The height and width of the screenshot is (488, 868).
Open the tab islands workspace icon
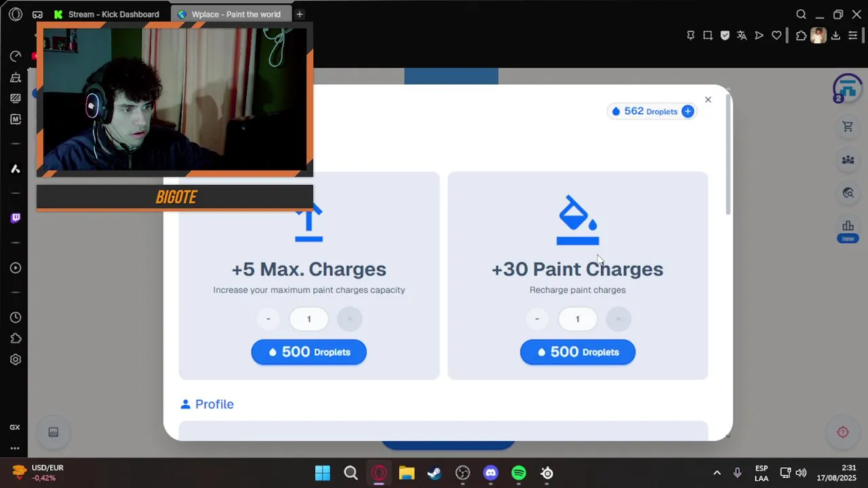[37, 14]
